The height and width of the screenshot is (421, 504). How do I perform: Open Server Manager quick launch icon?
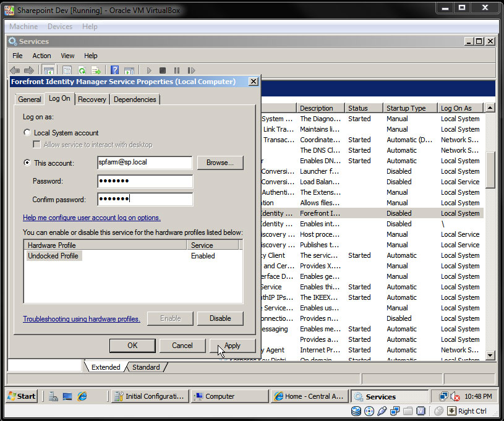(53, 396)
